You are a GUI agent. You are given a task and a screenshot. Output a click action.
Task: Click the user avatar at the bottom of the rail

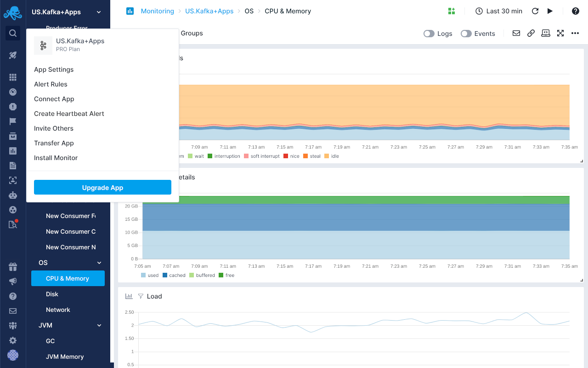[x=13, y=355]
